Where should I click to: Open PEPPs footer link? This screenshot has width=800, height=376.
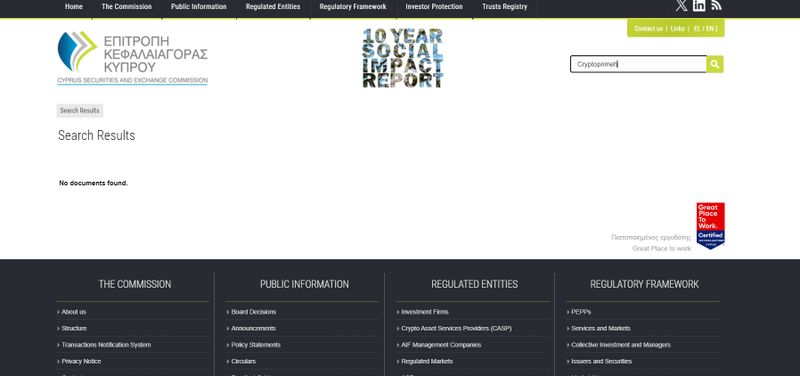(x=581, y=312)
